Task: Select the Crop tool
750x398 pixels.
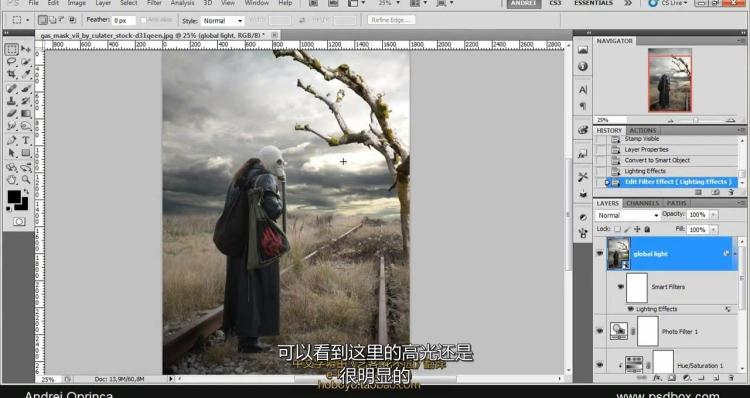Action: [x=11, y=75]
